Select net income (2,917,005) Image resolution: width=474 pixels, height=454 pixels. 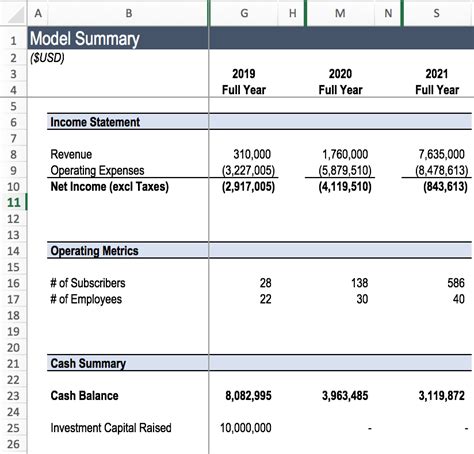tap(248, 186)
